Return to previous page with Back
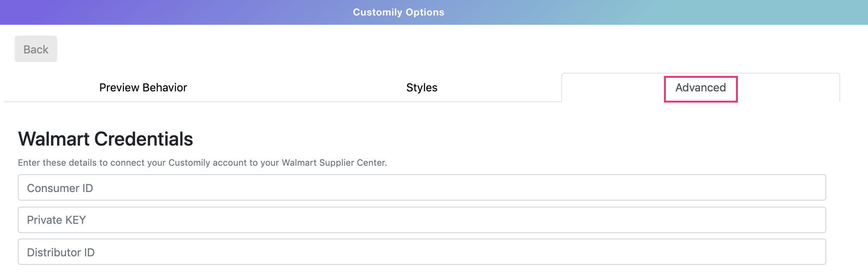The image size is (868, 278). click(36, 49)
